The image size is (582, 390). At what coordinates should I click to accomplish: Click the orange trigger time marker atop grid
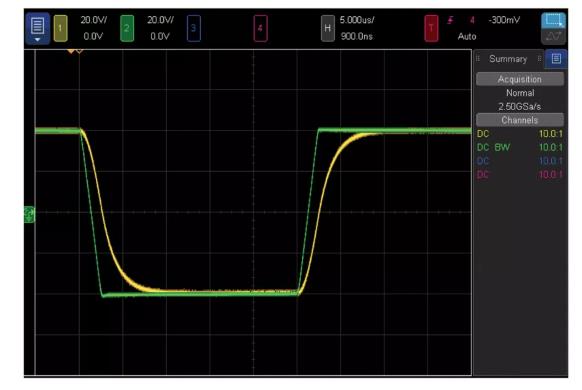(x=71, y=51)
